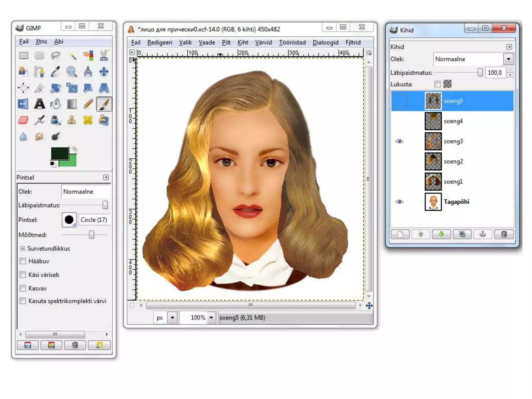Select the soeng2 layer

click(453, 161)
